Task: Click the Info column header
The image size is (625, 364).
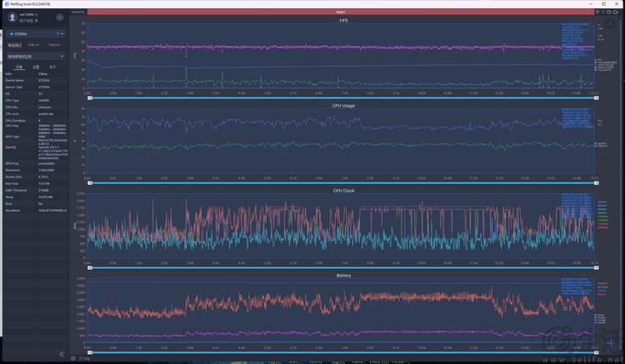Action: coord(8,73)
